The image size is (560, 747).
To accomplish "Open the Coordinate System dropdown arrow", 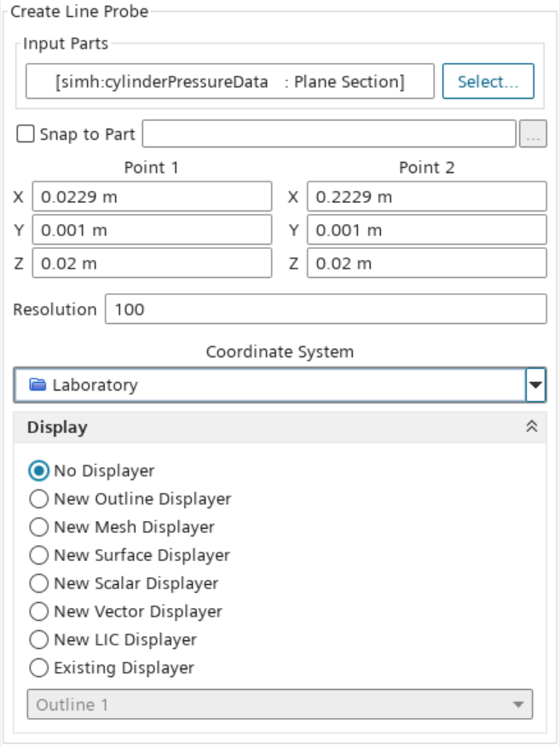I will (x=535, y=385).
